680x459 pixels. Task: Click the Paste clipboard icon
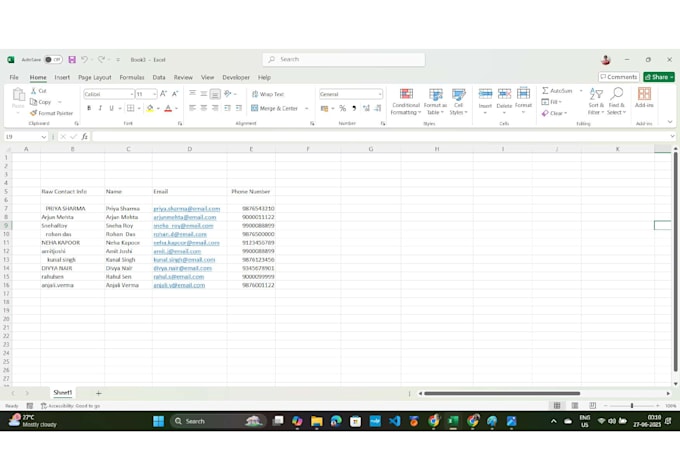(x=18, y=94)
